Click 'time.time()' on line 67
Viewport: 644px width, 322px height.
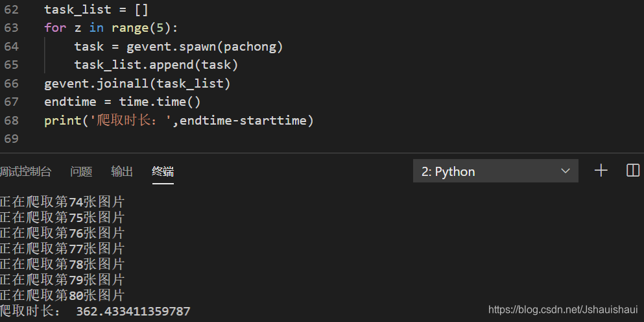(x=160, y=101)
